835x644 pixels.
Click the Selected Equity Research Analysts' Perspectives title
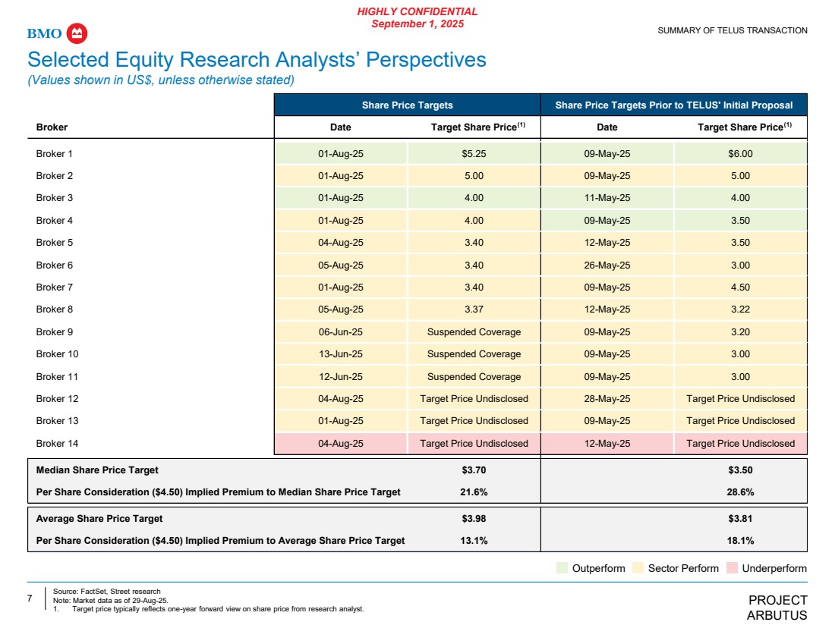coord(257,60)
